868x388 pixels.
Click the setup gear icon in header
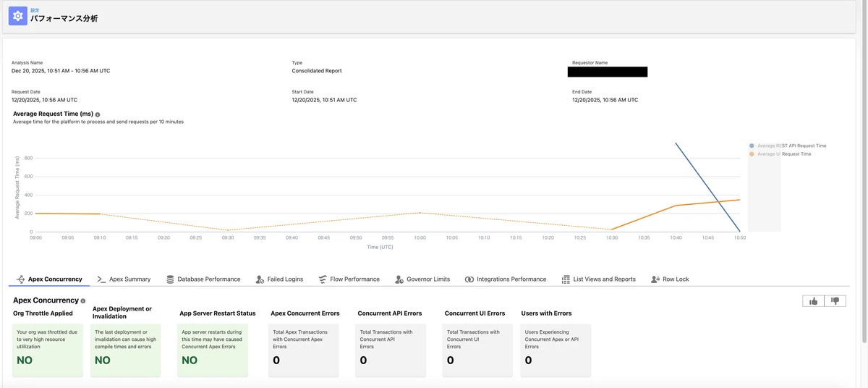click(18, 15)
